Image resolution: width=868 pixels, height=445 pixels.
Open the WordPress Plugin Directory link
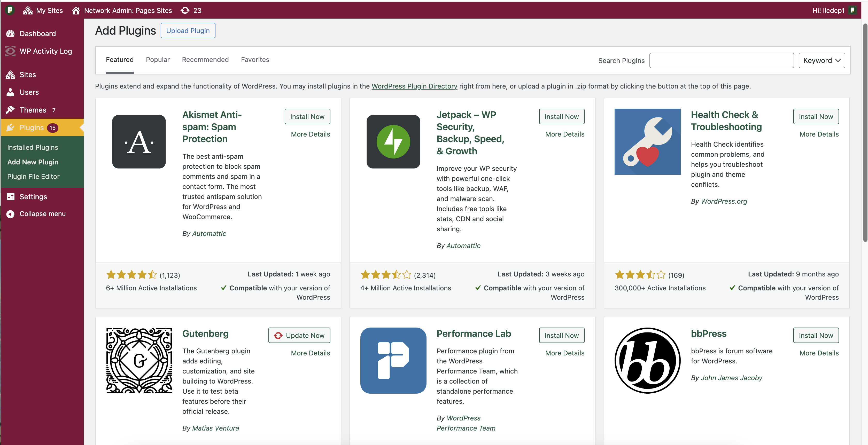pyautogui.click(x=414, y=86)
